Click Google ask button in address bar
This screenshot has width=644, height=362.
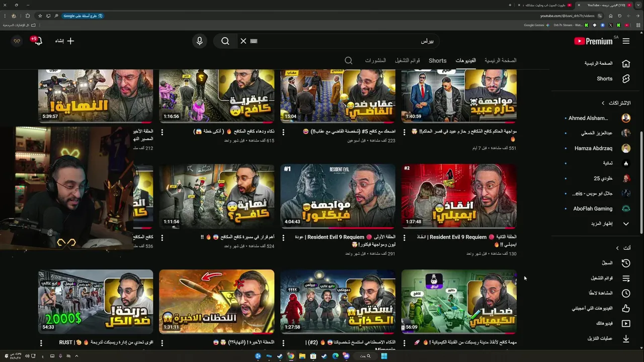coord(83,16)
